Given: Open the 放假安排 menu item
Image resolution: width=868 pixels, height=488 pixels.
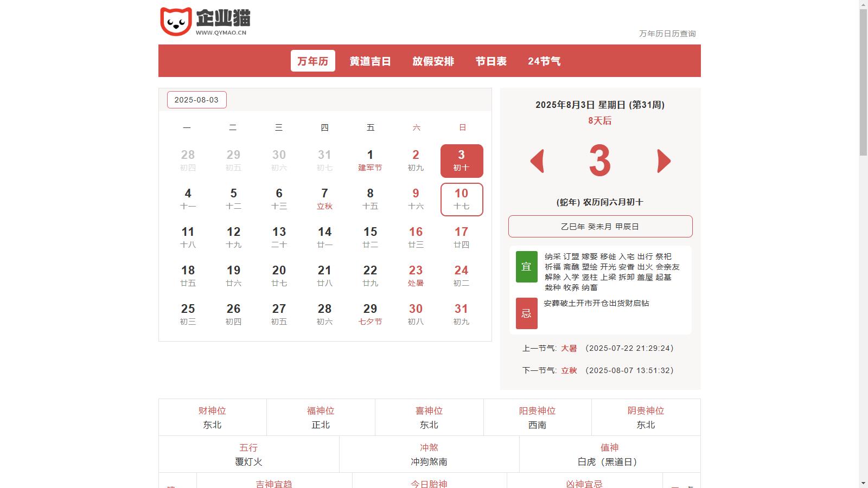Looking at the screenshot, I should [x=433, y=61].
